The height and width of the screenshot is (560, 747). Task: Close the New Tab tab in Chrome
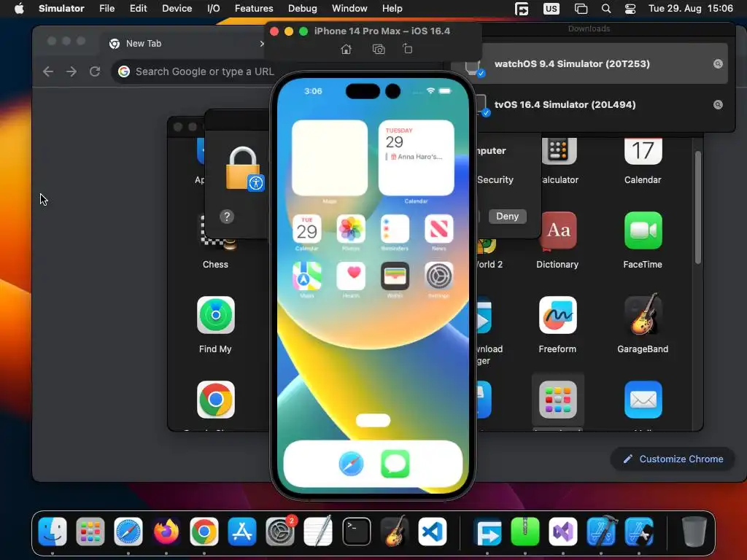point(262,43)
